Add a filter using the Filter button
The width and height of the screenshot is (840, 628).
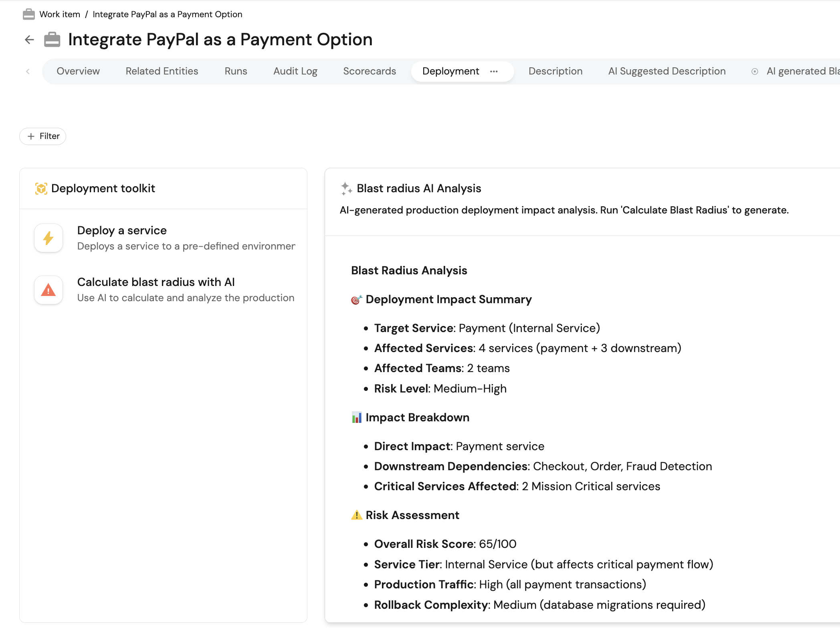pos(43,136)
